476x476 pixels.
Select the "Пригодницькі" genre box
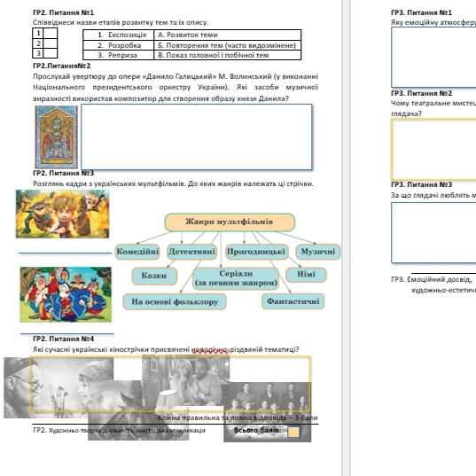pos(256,252)
